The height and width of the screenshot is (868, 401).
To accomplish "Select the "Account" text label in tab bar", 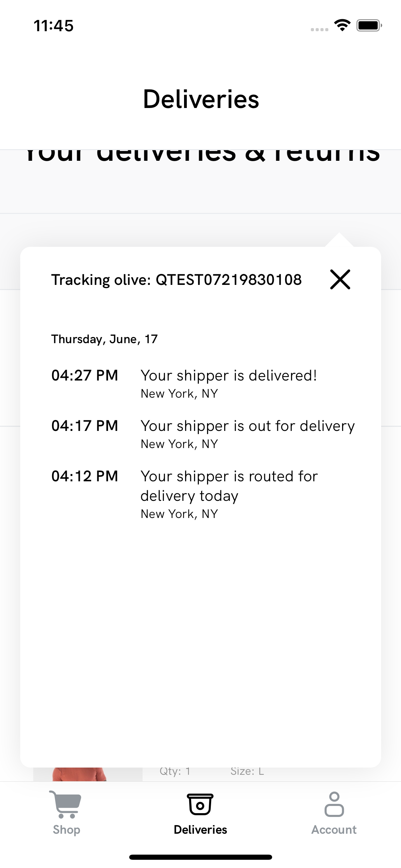I will click(334, 830).
